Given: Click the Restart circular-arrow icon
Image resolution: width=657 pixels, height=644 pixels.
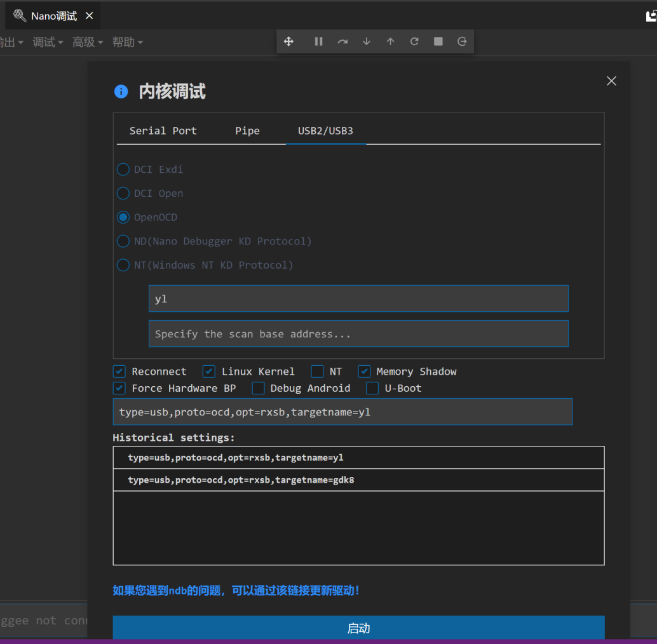Looking at the screenshot, I should pyautogui.click(x=414, y=41).
